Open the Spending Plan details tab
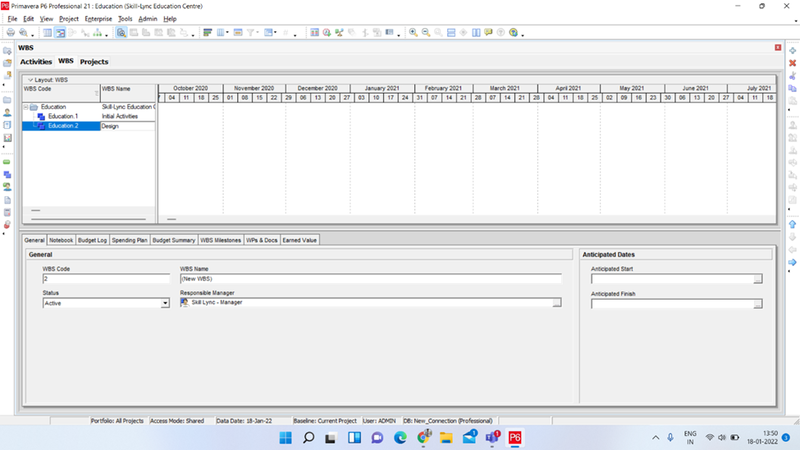The image size is (800, 450). tap(130, 240)
